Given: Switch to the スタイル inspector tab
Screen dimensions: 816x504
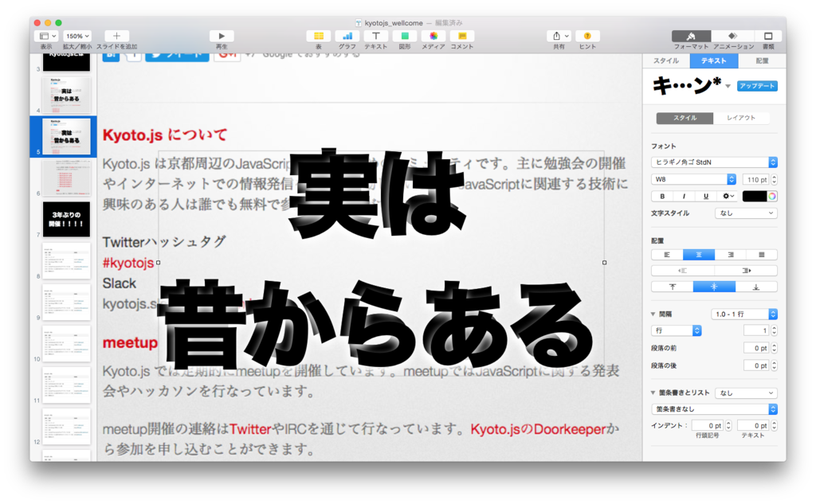Looking at the screenshot, I should [666, 61].
